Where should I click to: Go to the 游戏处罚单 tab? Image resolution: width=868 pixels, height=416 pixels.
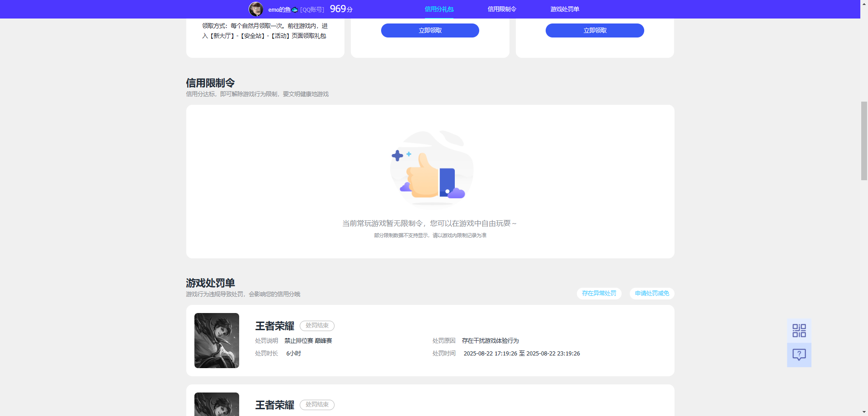coord(565,9)
